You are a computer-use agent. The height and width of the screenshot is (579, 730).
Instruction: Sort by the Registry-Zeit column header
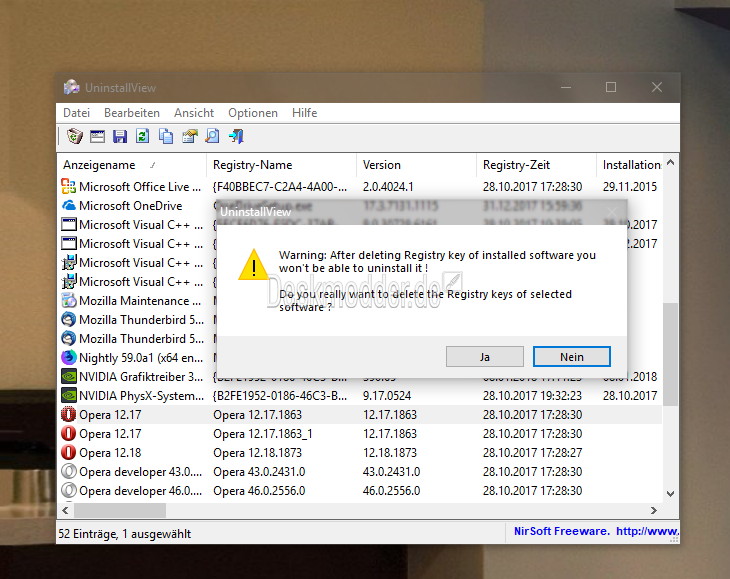pyautogui.click(x=536, y=165)
